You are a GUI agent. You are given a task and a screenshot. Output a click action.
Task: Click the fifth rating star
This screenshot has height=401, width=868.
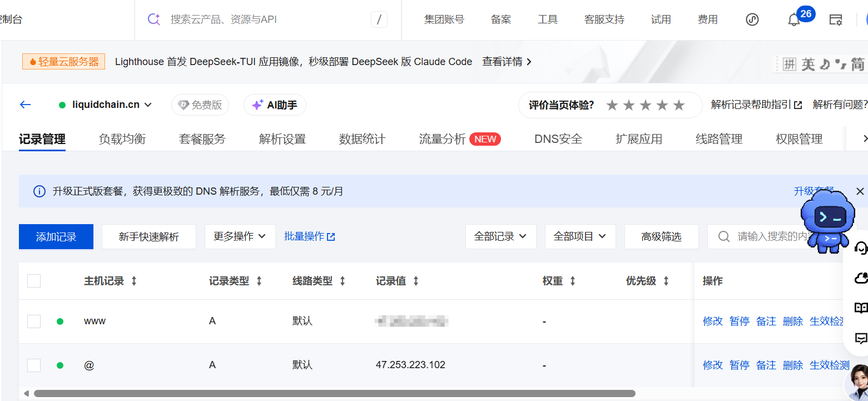(679, 105)
